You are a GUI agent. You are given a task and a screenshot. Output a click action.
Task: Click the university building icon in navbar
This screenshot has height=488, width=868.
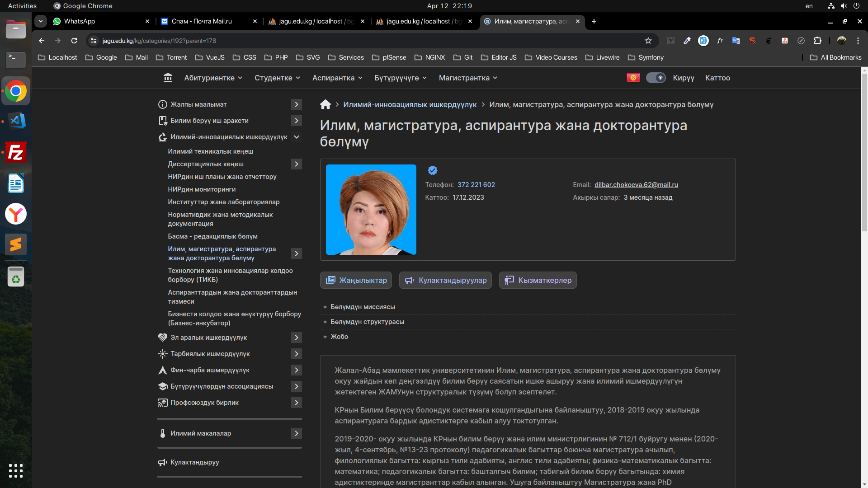point(168,78)
